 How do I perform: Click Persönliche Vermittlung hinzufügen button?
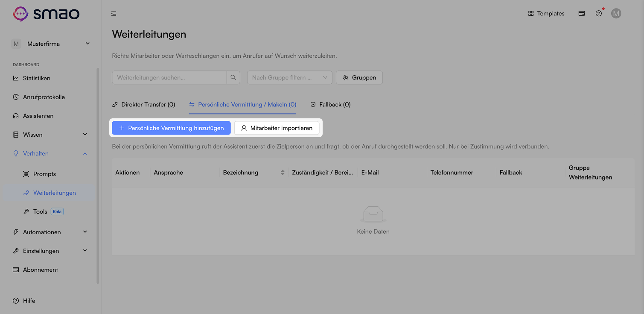click(x=171, y=128)
